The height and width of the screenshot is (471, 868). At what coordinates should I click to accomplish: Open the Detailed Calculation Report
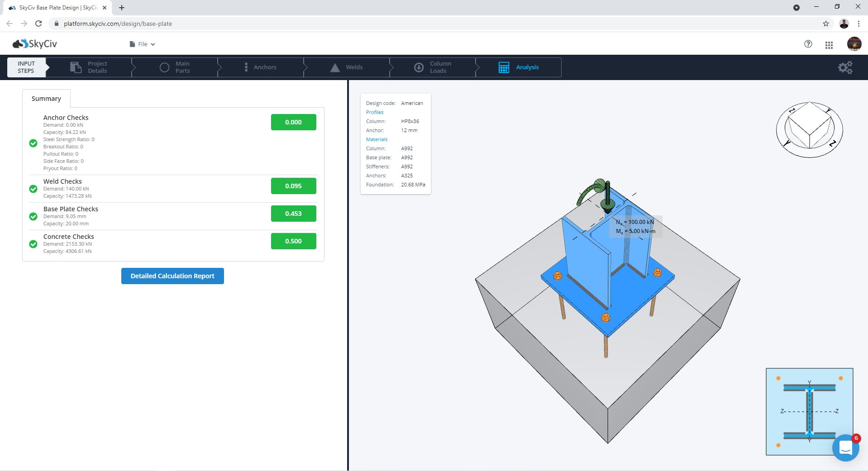pos(172,276)
